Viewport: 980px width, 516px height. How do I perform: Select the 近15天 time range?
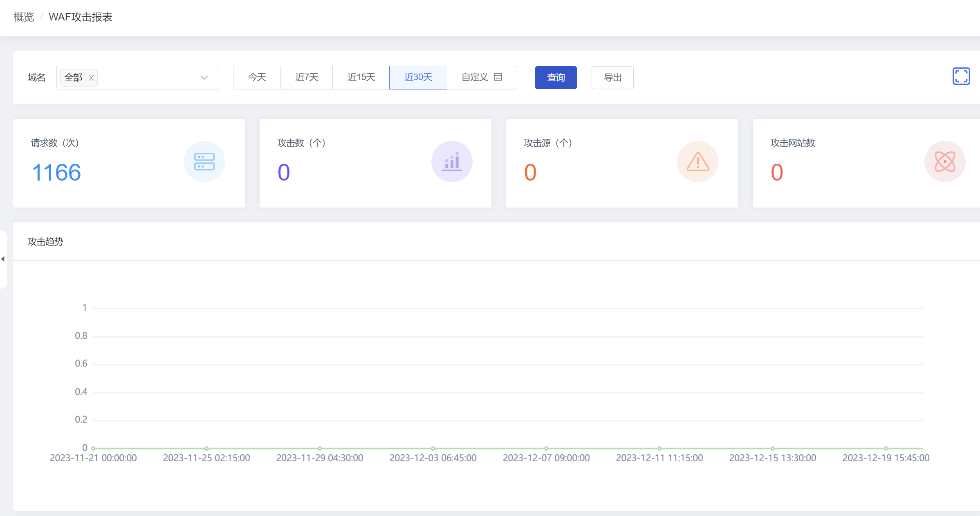[361, 77]
